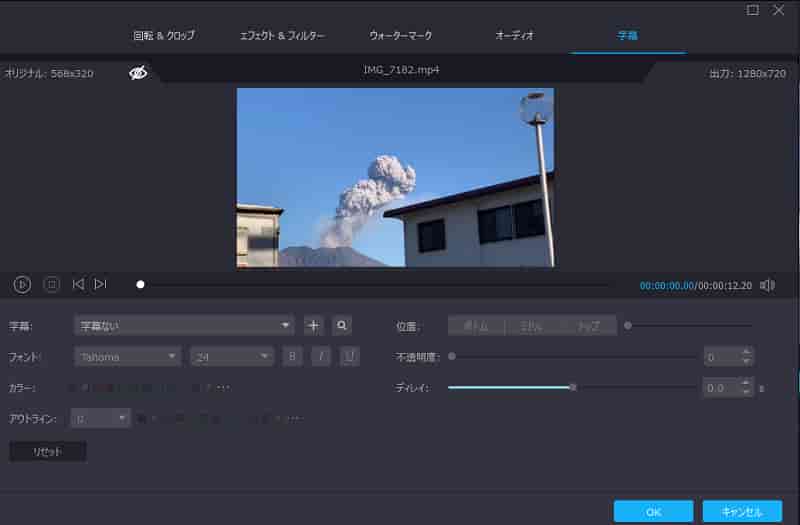Toggle italic subtitle text

click(321, 356)
